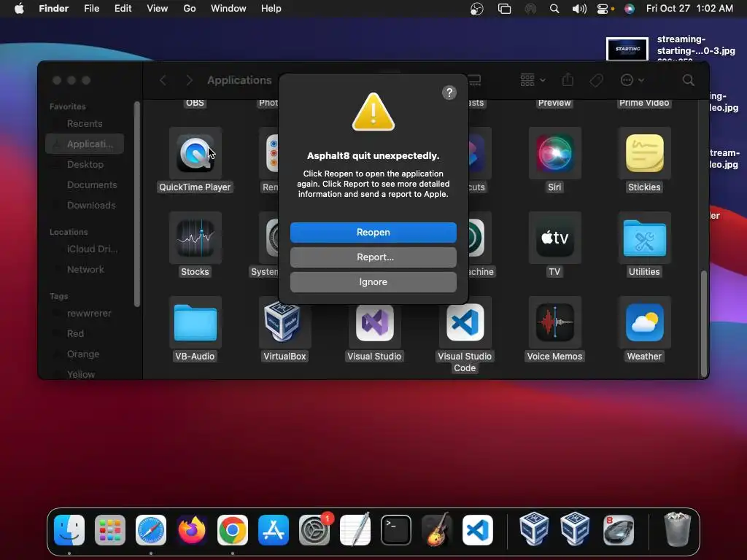Open the Finder group-by dropdown
The height and width of the screenshot is (560, 747).
point(533,80)
